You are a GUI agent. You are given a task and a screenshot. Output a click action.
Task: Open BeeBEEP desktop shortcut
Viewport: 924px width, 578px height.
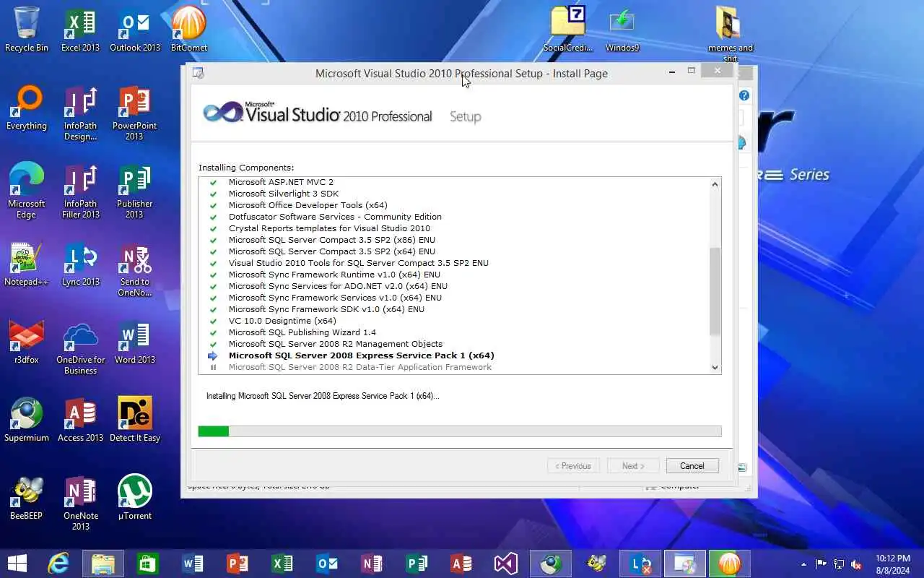pos(27,498)
